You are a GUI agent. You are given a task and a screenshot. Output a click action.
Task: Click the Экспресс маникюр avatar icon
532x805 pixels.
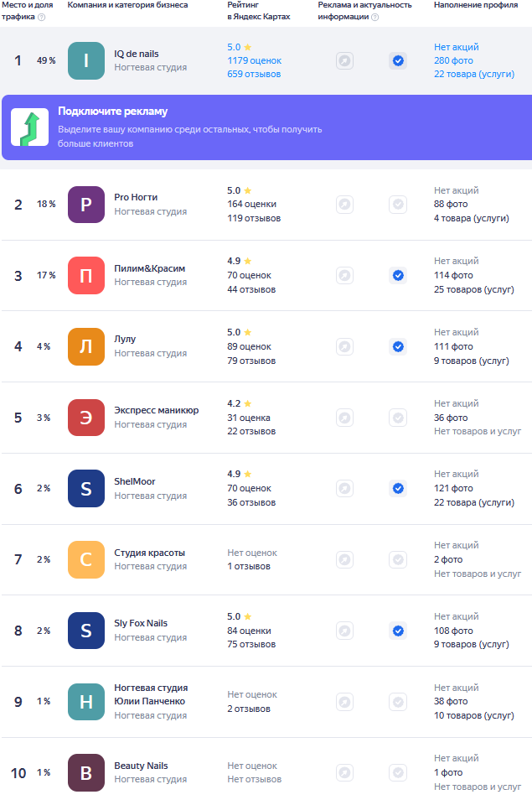coord(86,418)
